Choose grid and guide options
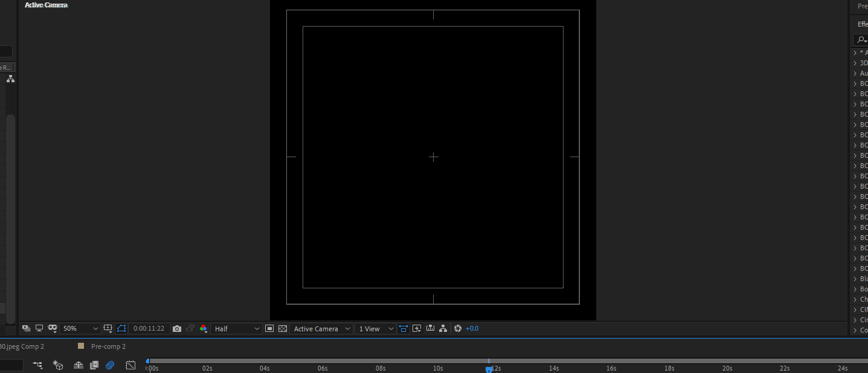 click(x=108, y=328)
